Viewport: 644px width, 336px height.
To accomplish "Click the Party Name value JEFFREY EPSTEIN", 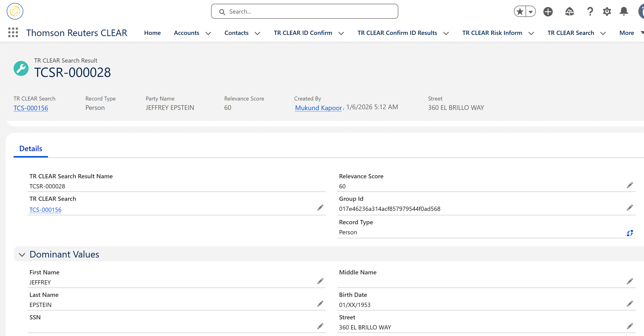I will coord(170,108).
